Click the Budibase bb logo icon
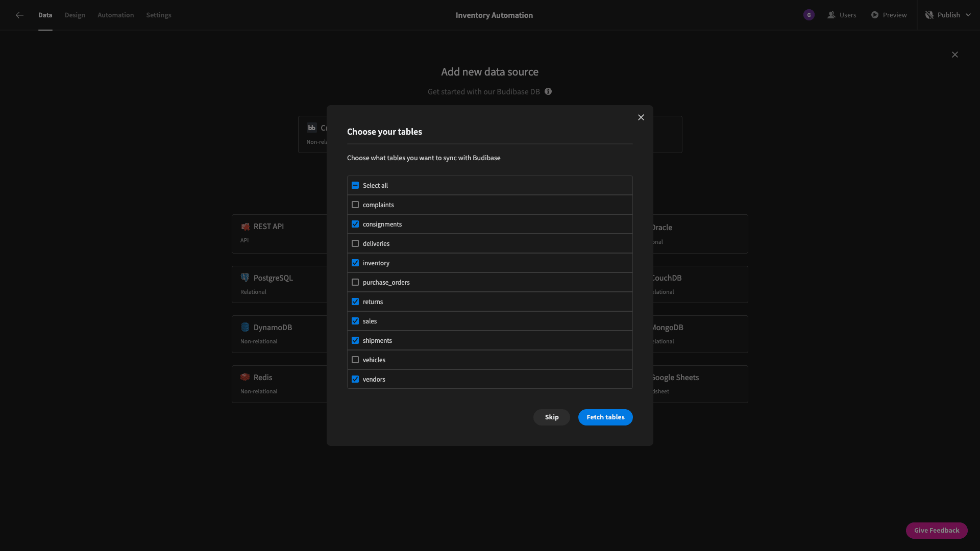This screenshot has height=551, width=980. tap(311, 128)
